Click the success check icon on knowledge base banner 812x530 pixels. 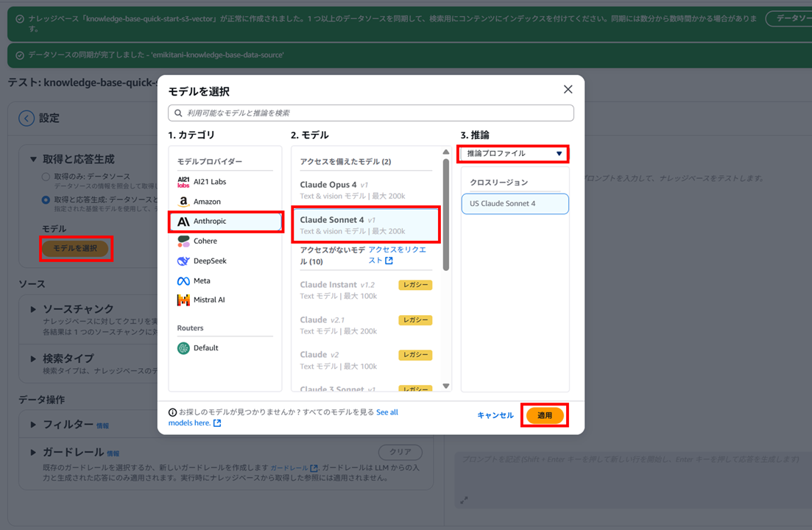coord(20,19)
